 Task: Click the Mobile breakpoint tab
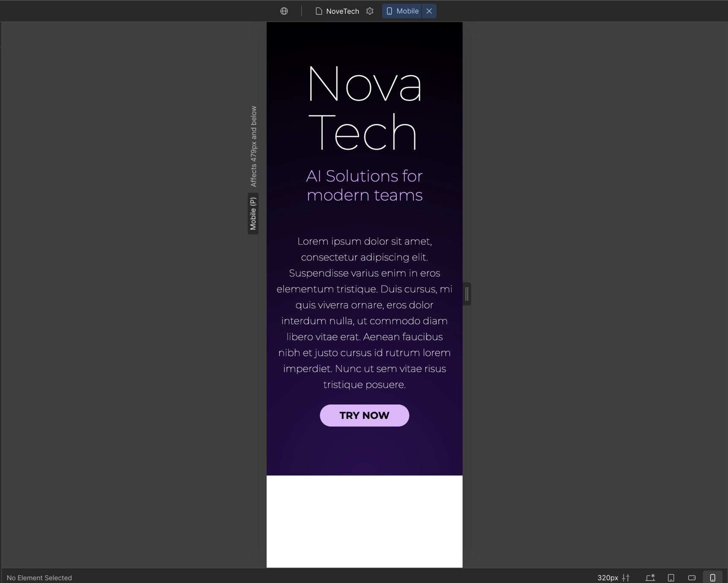402,11
